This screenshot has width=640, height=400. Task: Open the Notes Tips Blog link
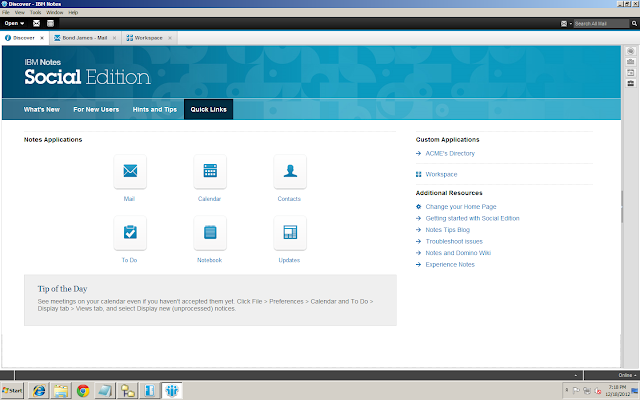coord(448,230)
